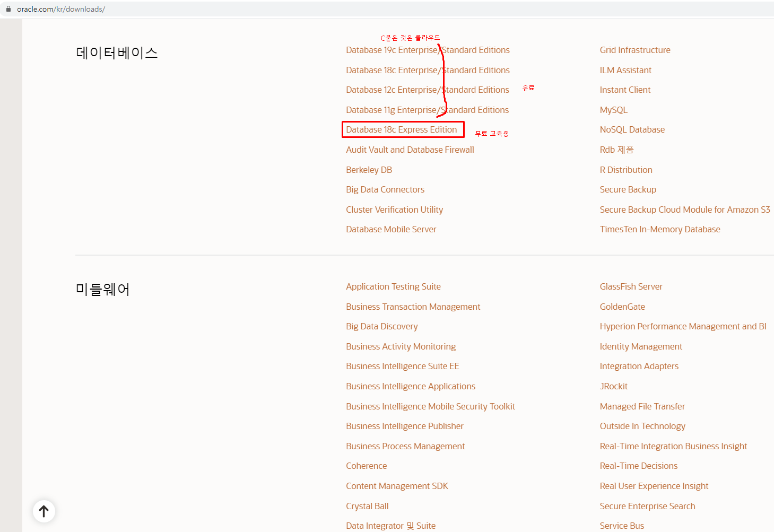The height and width of the screenshot is (532, 774).
Task: Open Business Intelligence Mobile Security Toolkit
Action: (430, 406)
